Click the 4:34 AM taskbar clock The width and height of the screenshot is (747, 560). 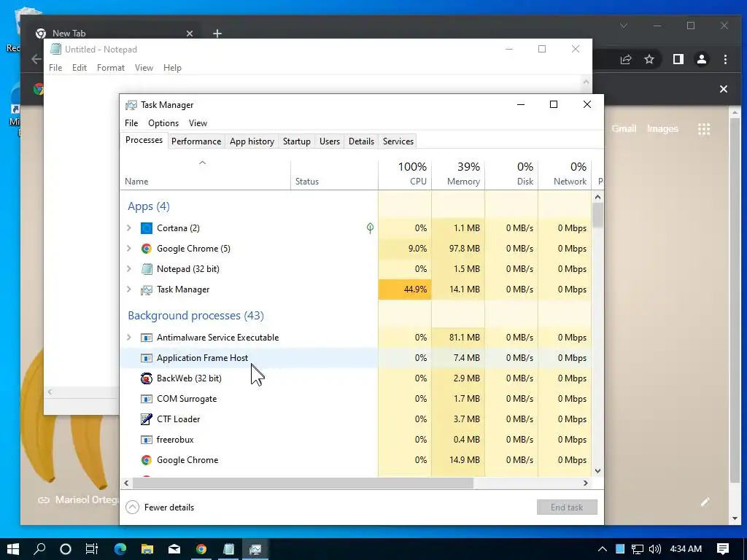coord(686,549)
